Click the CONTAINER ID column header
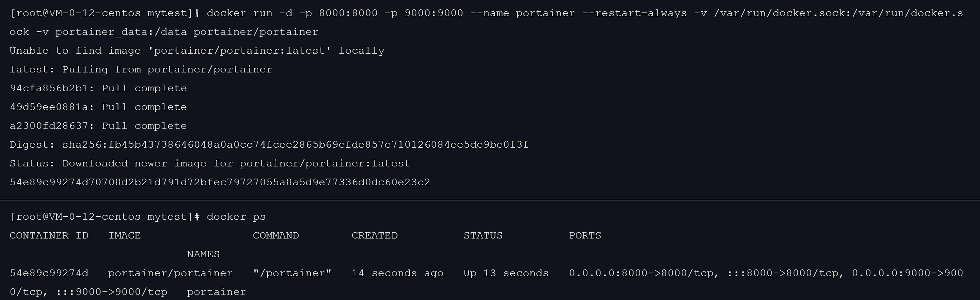Screen dimensions: 980x300 point(49,236)
